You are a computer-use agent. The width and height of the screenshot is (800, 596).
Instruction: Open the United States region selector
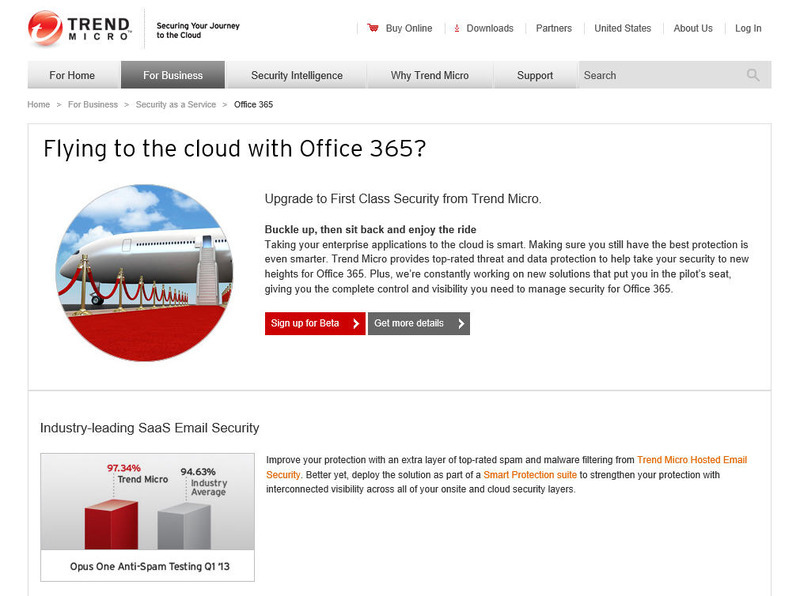point(622,28)
